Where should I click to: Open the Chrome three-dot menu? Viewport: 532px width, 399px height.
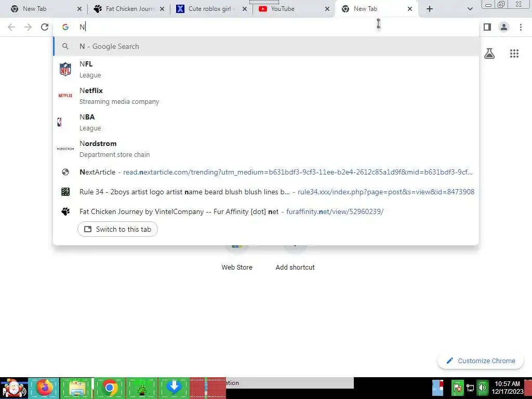(521, 27)
